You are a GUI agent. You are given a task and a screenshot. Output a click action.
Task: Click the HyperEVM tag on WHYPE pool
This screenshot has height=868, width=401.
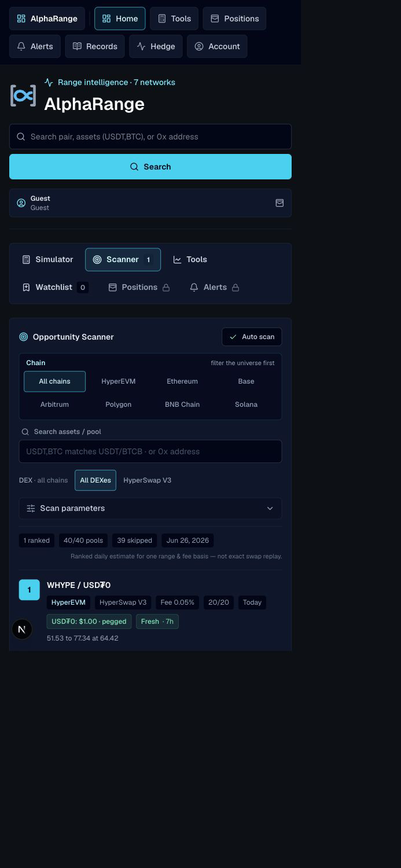click(x=68, y=602)
